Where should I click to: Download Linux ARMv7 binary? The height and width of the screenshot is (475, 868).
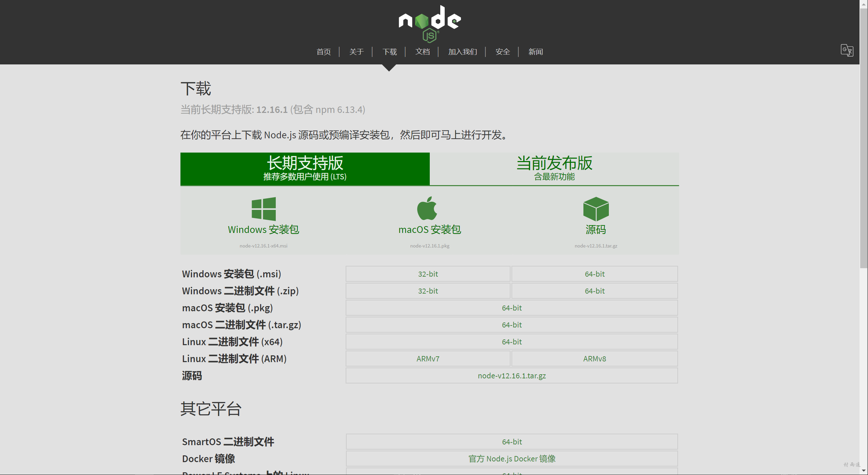428,359
